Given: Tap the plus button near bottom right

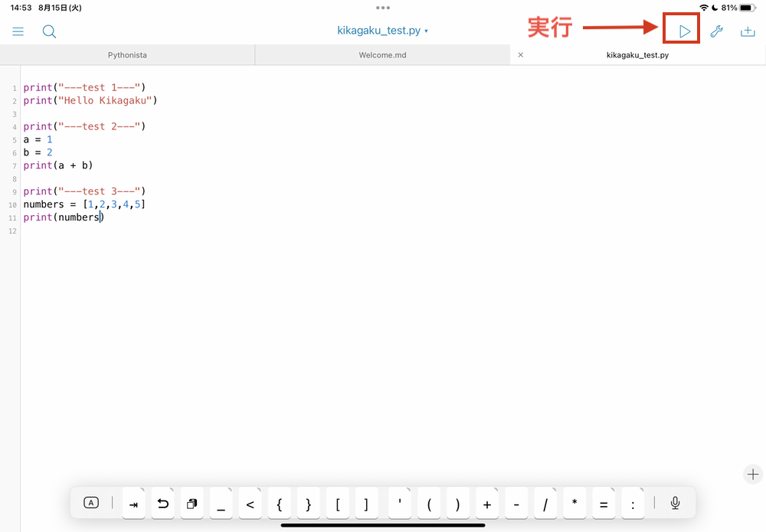Looking at the screenshot, I should coord(752,474).
